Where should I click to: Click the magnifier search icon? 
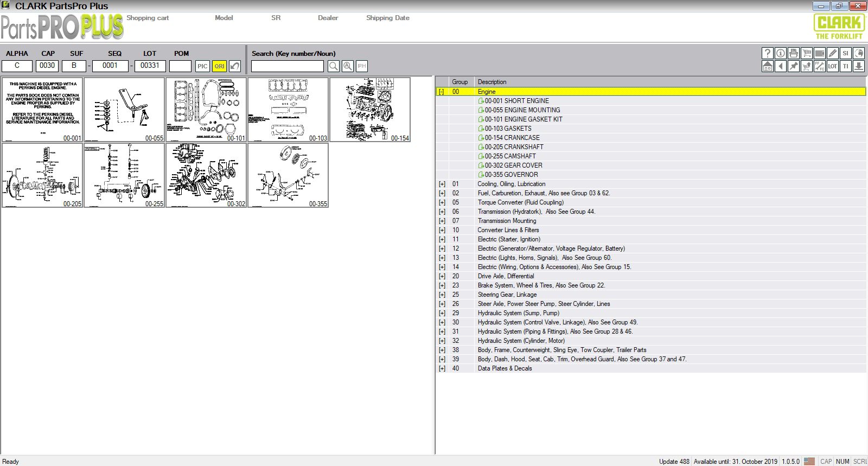point(334,66)
